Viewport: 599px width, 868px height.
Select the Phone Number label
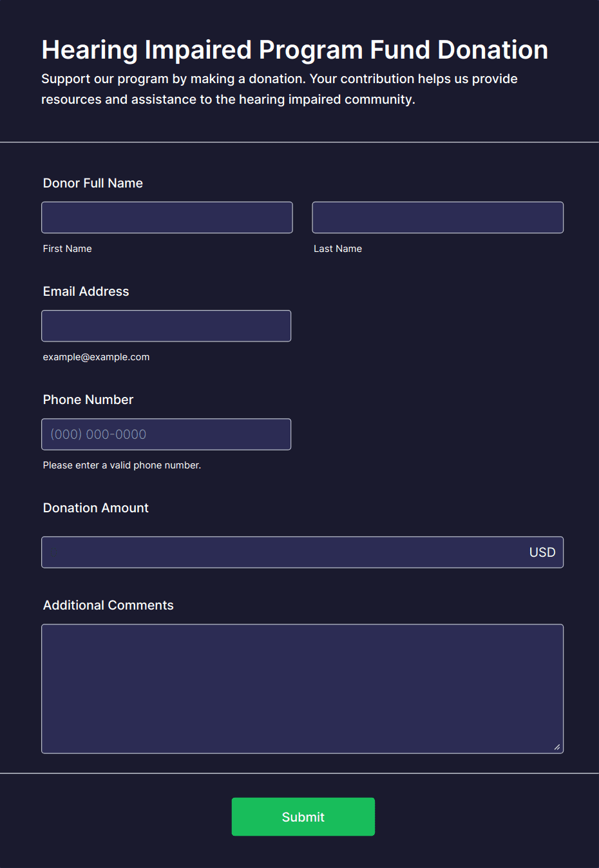(x=88, y=400)
